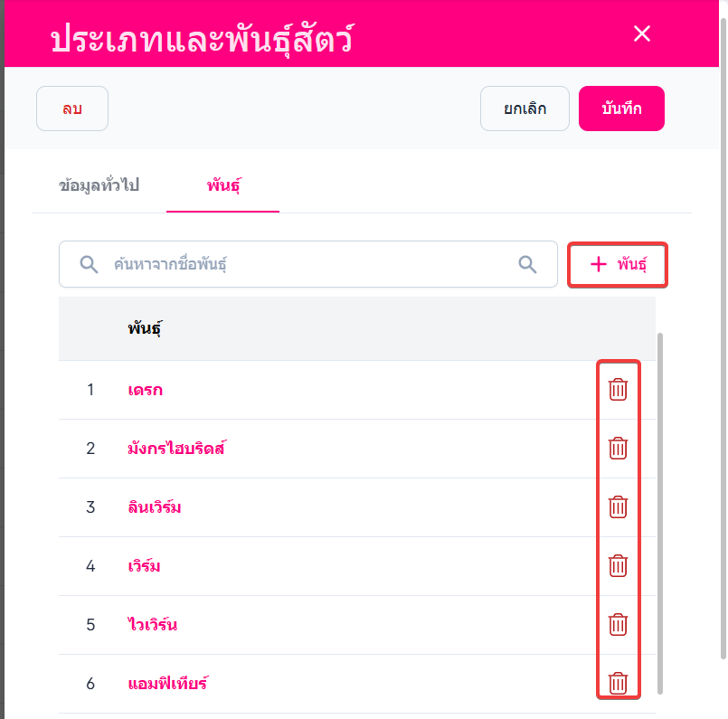
Task: Close the ประเภทและพันธุ์สัตว์ dialog with X
Action: 642,34
